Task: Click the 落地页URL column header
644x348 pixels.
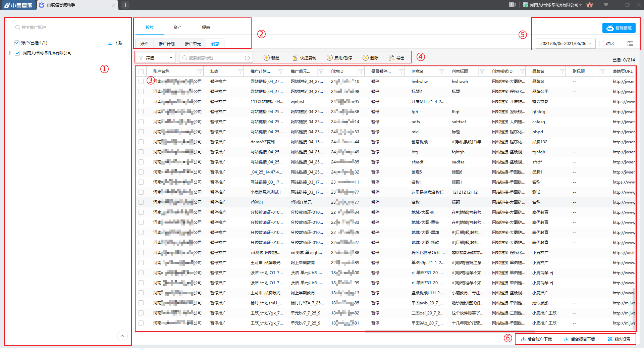Action: [623, 71]
